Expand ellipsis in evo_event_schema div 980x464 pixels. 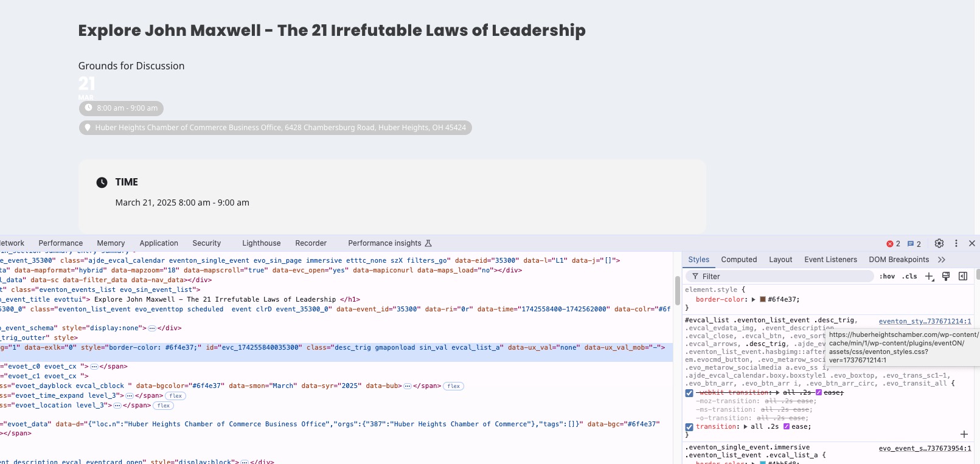tap(152, 328)
